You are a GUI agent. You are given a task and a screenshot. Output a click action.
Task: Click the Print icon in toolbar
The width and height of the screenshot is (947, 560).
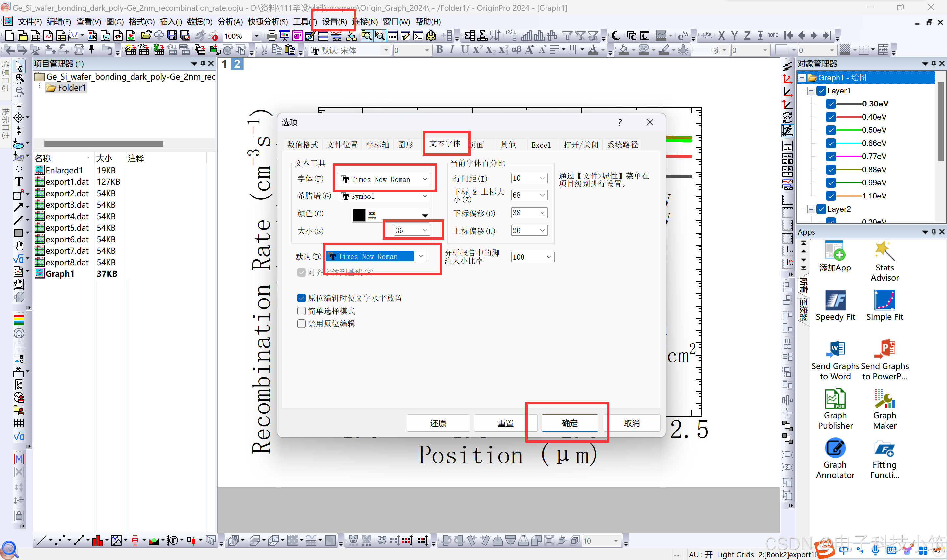[271, 36]
